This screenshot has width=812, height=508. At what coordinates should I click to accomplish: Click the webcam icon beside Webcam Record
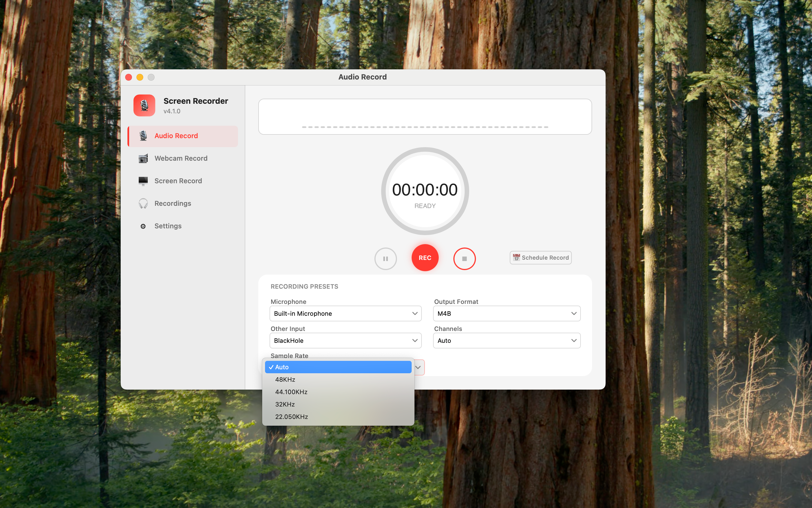(143, 158)
